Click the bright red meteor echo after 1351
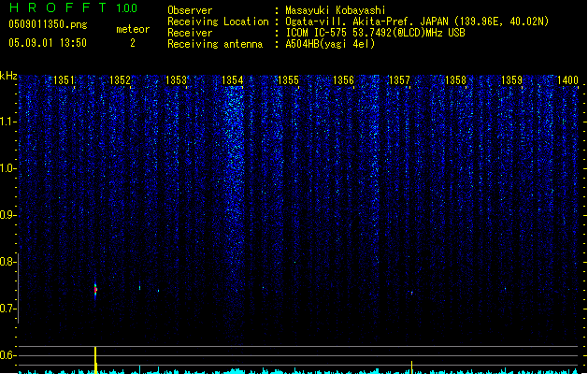This screenshot has width=588, height=374. click(x=95, y=290)
